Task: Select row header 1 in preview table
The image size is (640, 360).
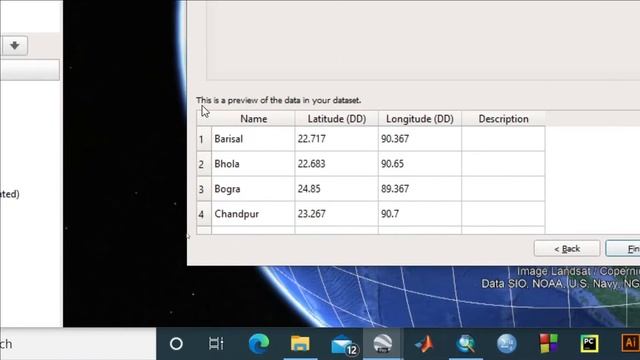Action: pyautogui.click(x=204, y=139)
